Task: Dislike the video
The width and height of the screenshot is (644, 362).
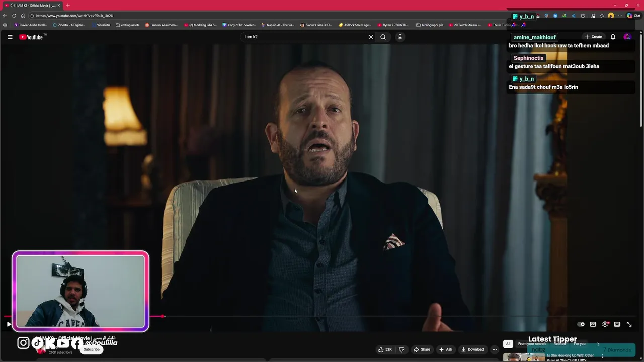Action: tap(401, 349)
